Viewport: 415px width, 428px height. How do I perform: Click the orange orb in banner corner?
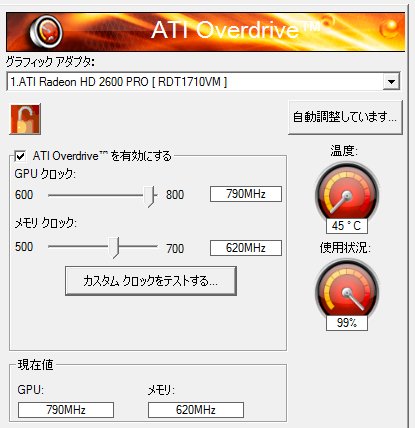(x=390, y=28)
